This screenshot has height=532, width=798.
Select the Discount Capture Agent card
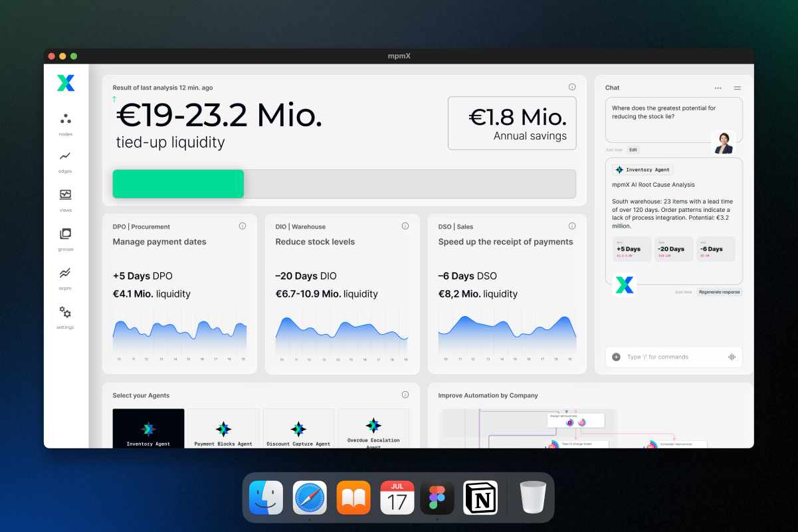click(298, 428)
